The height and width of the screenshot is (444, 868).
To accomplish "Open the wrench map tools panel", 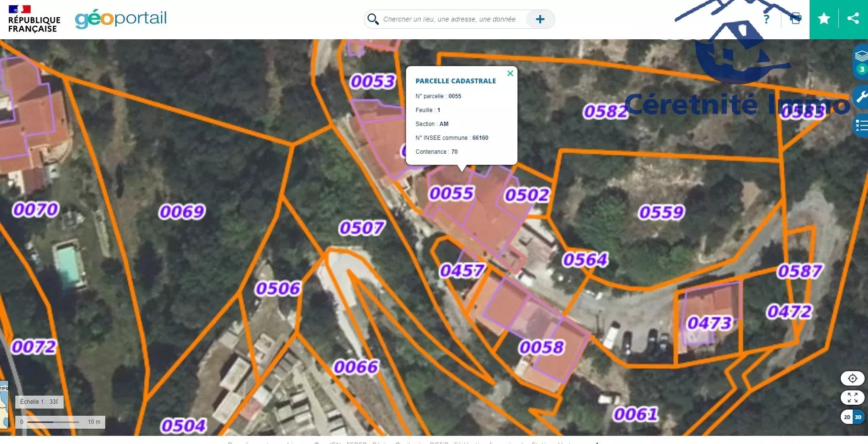I will coord(861,97).
